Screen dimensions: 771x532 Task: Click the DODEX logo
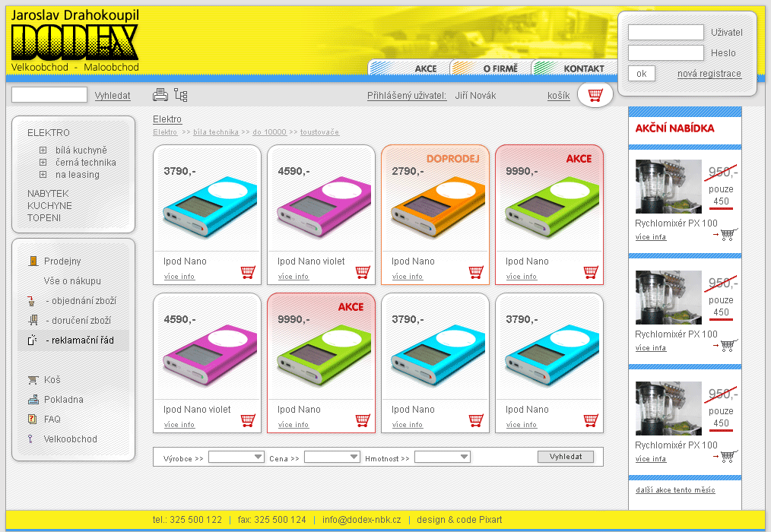[x=75, y=43]
